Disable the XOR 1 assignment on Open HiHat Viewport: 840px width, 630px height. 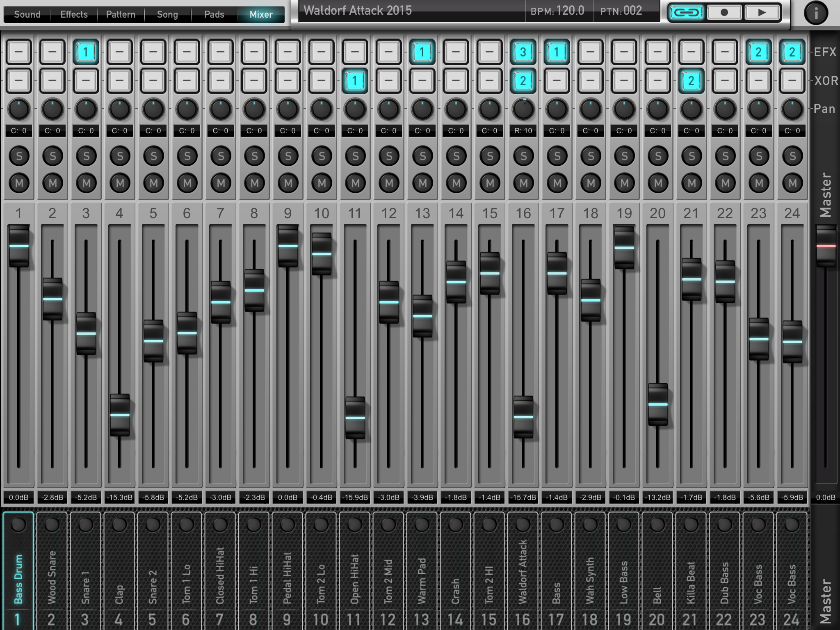point(355,80)
